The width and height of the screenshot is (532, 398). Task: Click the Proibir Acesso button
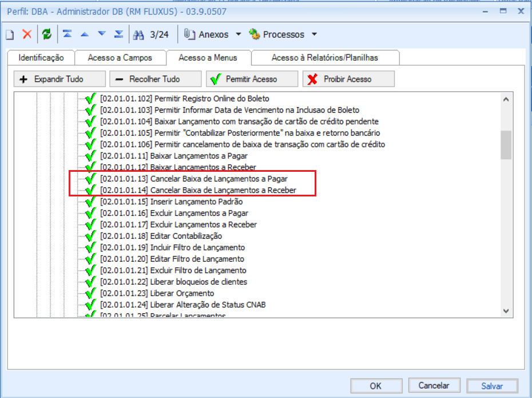coord(348,79)
